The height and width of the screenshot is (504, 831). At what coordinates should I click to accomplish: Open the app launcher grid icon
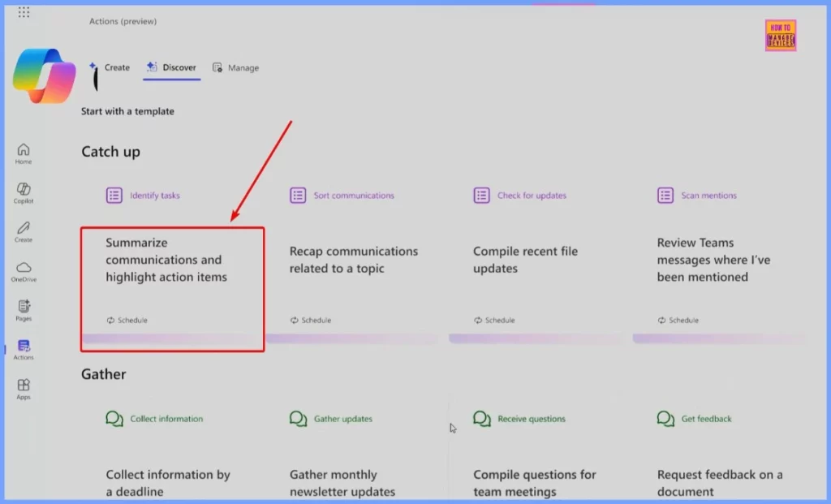pos(24,11)
